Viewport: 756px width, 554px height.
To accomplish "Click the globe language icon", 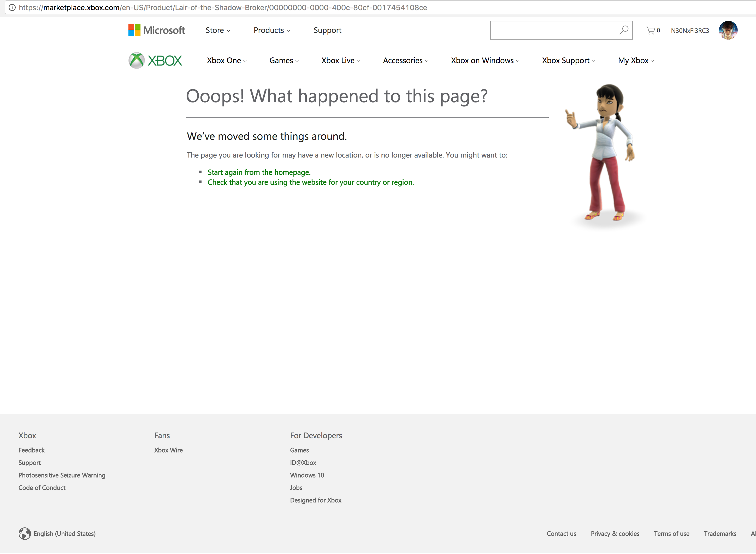I will [25, 534].
